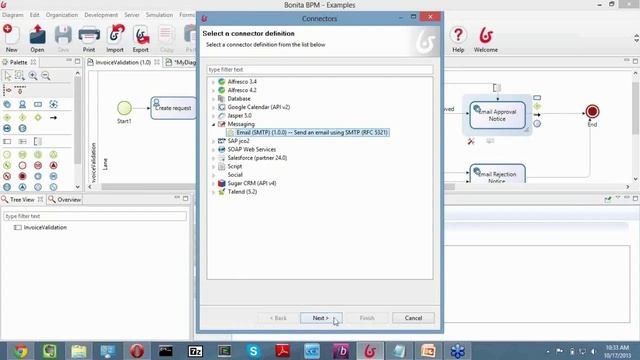The width and height of the screenshot is (640, 360).
Task: Switch to the Tree View tab
Action: (22, 200)
